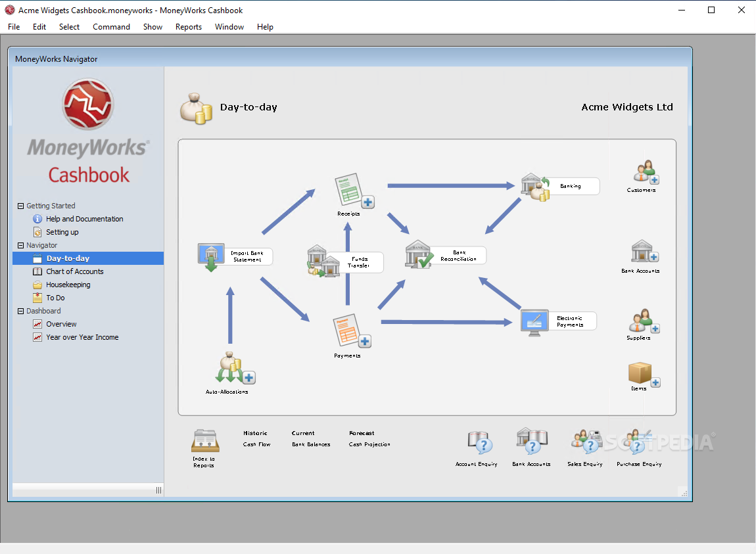Open the Edit menu
Screen dimensions: 756x554
[x=39, y=27]
